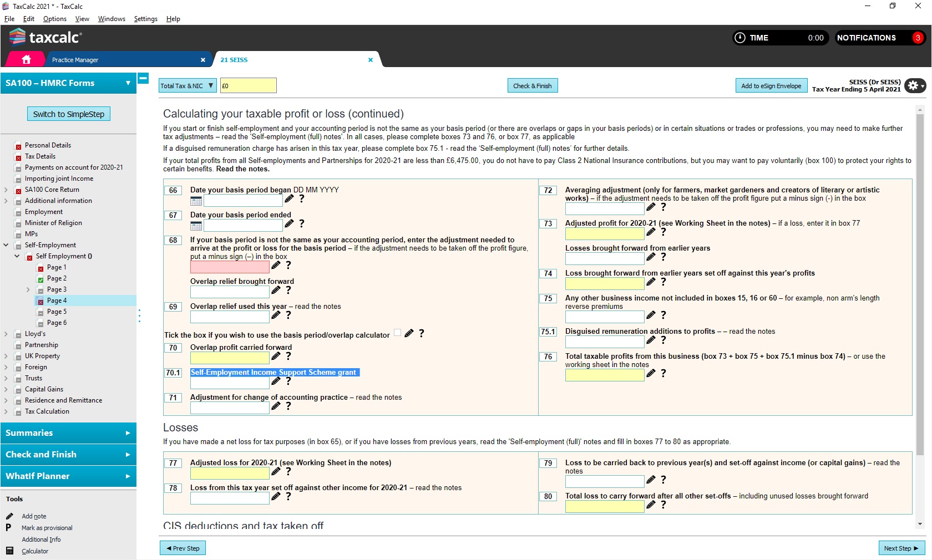Screen dimensions: 932x560
Task: Select Page 5 in the navigation tree
Action: click(x=57, y=312)
